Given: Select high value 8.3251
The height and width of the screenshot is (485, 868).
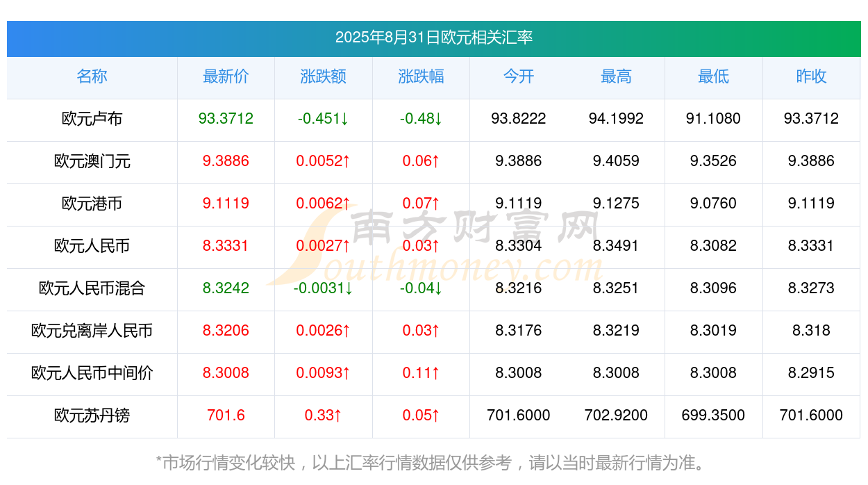Looking at the screenshot, I should tap(616, 288).
